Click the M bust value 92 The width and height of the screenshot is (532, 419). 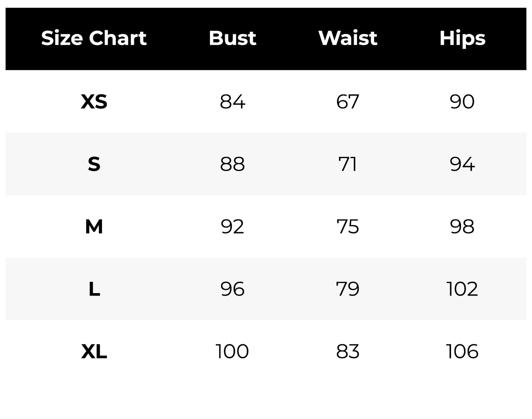(232, 227)
